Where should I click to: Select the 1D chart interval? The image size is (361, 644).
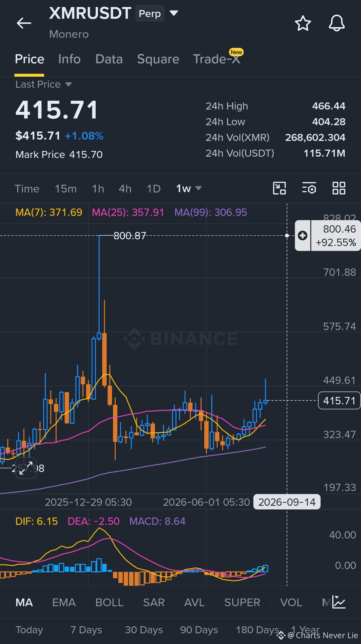pyautogui.click(x=154, y=189)
